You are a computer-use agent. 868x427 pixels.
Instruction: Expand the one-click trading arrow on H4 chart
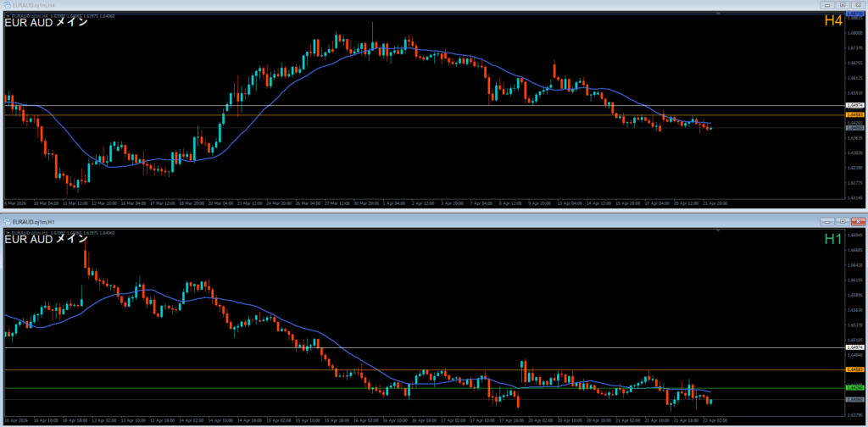click(8, 16)
